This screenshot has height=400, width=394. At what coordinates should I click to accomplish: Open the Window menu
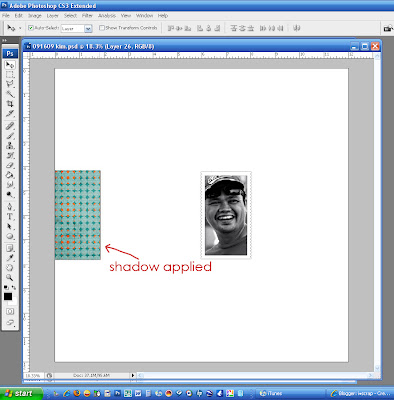(144, 16)
